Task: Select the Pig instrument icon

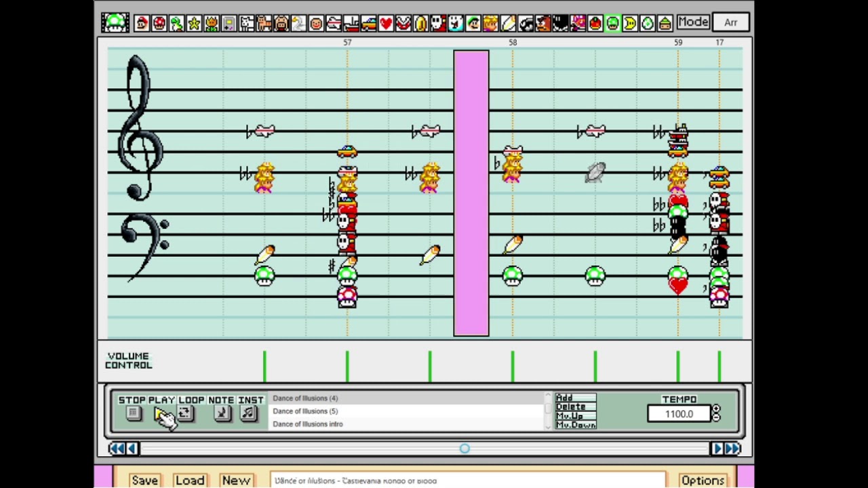Action: (x=281, y=23)
